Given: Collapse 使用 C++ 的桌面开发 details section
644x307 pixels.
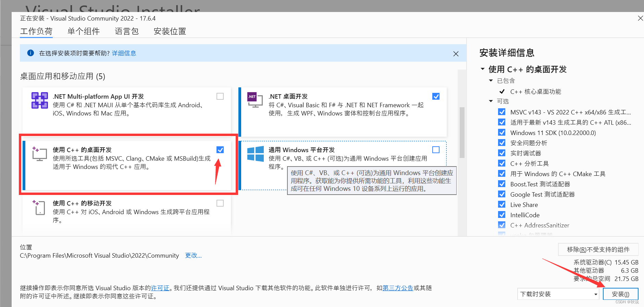Looking at the screenshot, I should [483, 69].
